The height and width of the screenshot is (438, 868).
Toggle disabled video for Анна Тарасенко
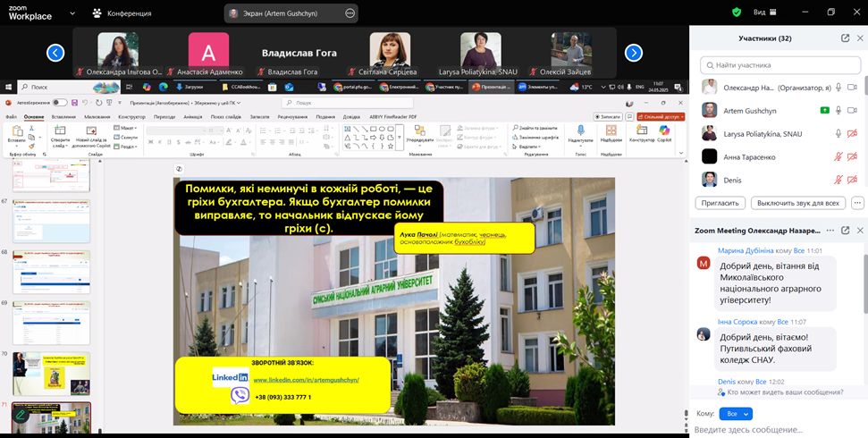pyautogui.click(x=852, y=156)
